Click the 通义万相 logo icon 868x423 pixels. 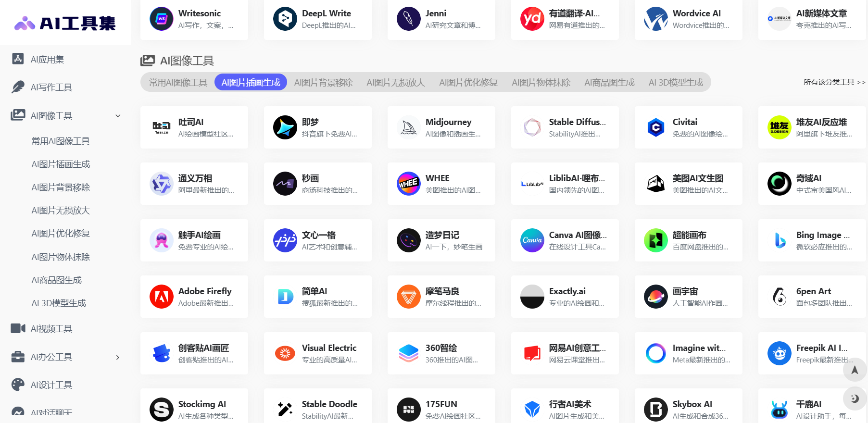162,184
